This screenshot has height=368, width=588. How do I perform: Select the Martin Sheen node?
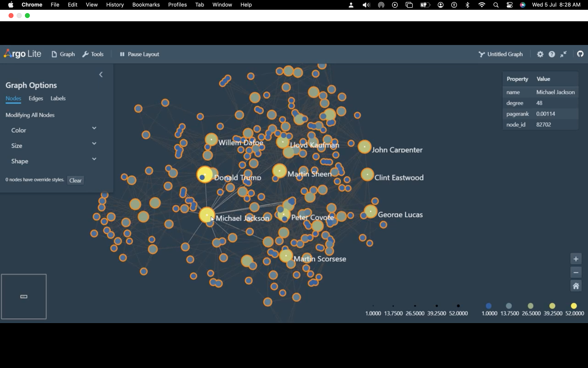(280, 171)
